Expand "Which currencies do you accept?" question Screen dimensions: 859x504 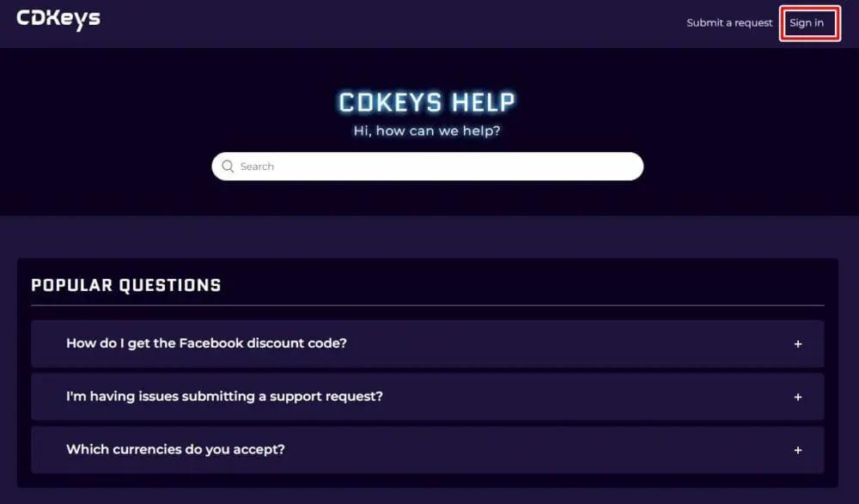click(175, 450)
